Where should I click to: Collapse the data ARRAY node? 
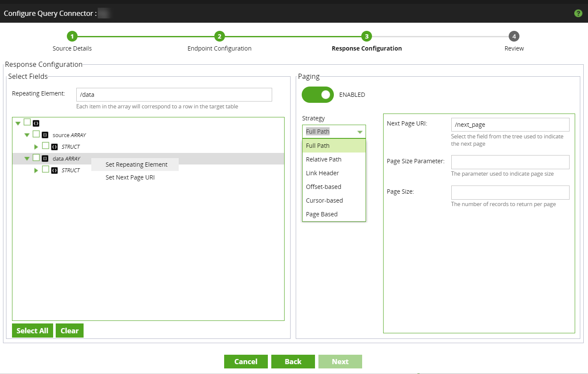pos(27,159)
